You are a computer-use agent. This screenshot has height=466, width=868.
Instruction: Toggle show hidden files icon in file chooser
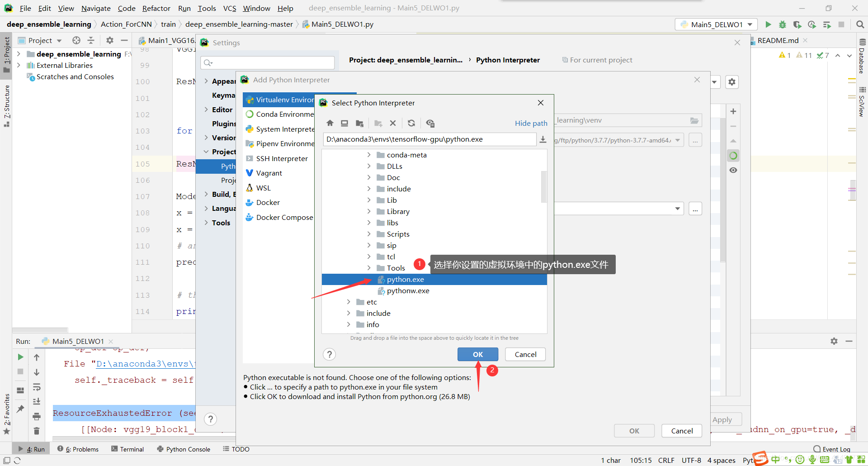[430, 123]
